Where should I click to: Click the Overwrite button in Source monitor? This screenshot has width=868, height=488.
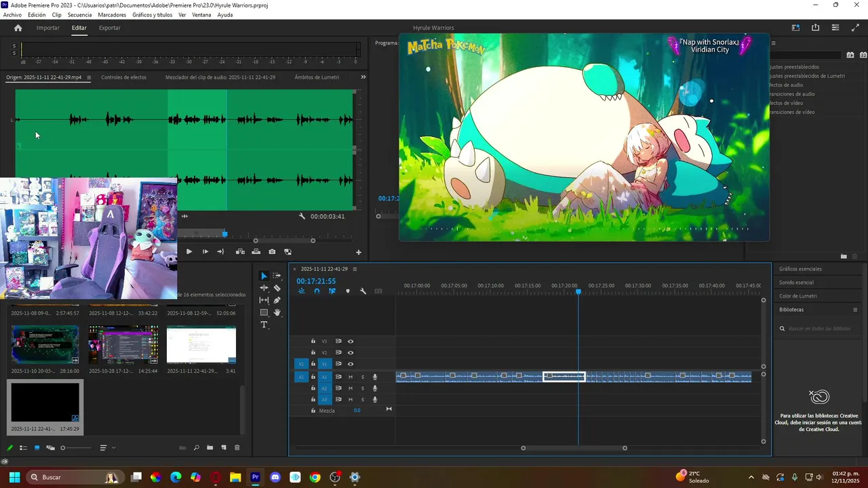tap(256, 251)
